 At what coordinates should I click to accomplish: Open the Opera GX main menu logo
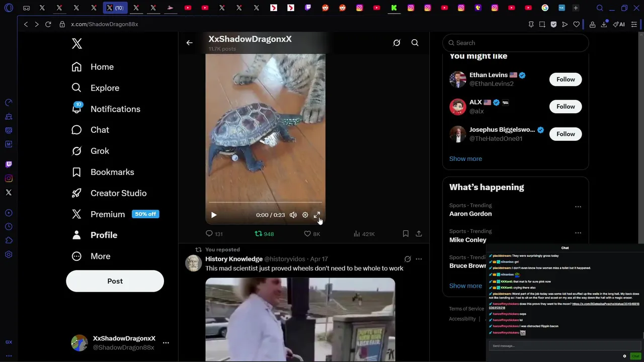pyautogui.click(x=9, y=8)
